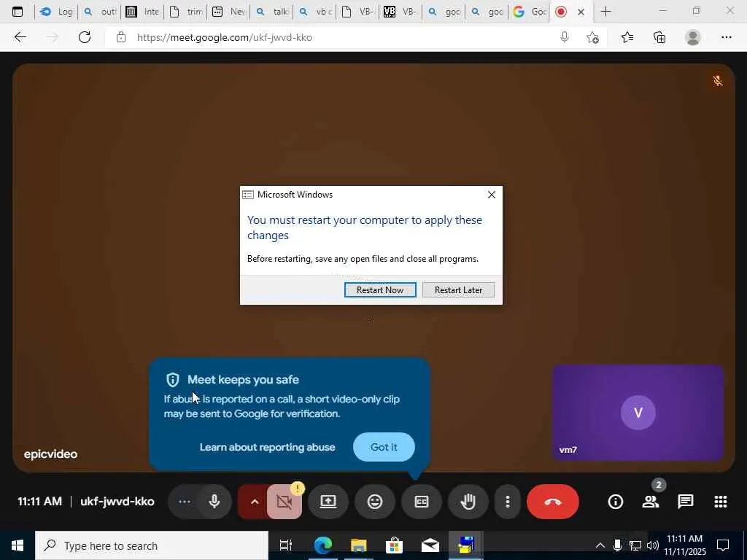Toggle closed captions
This screenshot has width=747, height=560.
tap(422, 502)
